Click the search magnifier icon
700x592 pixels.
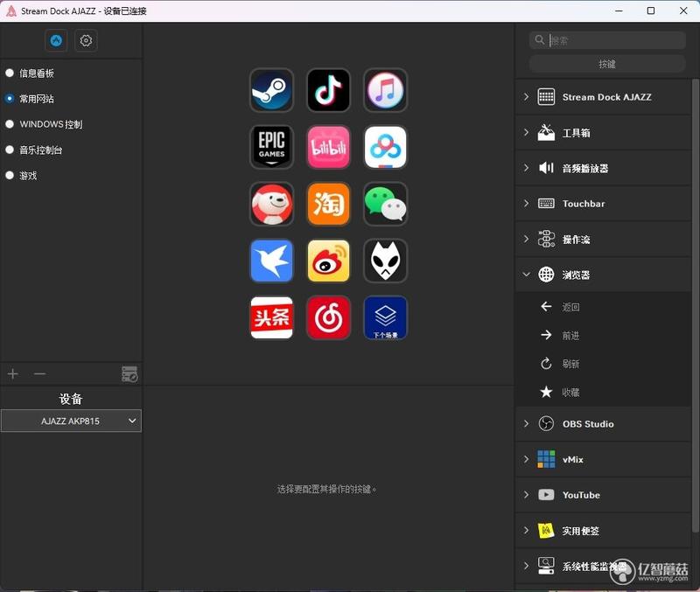pyautogui.click(x=539, y=39)
